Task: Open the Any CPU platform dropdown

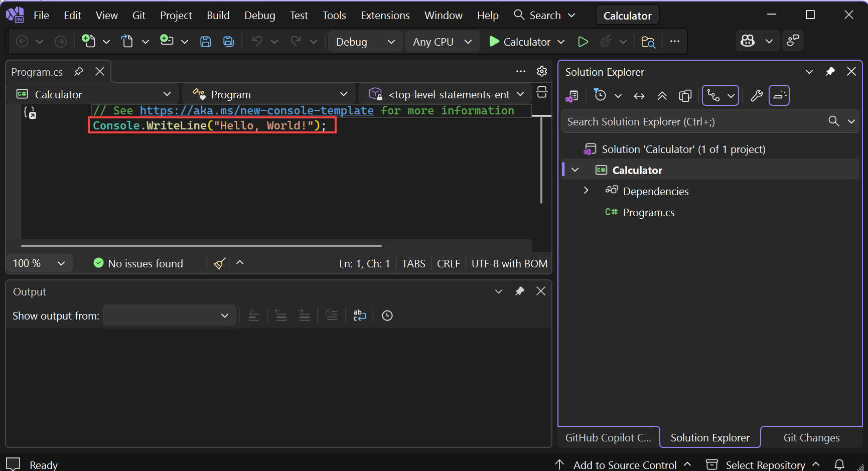Action: pos(442,42)
